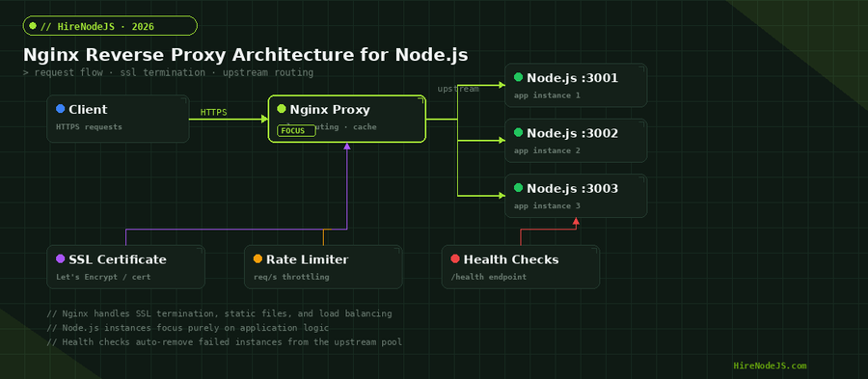This screenshot has width=868, height=379.
Task: Select the SSL Certificate card title
Action: click(118, 259)
